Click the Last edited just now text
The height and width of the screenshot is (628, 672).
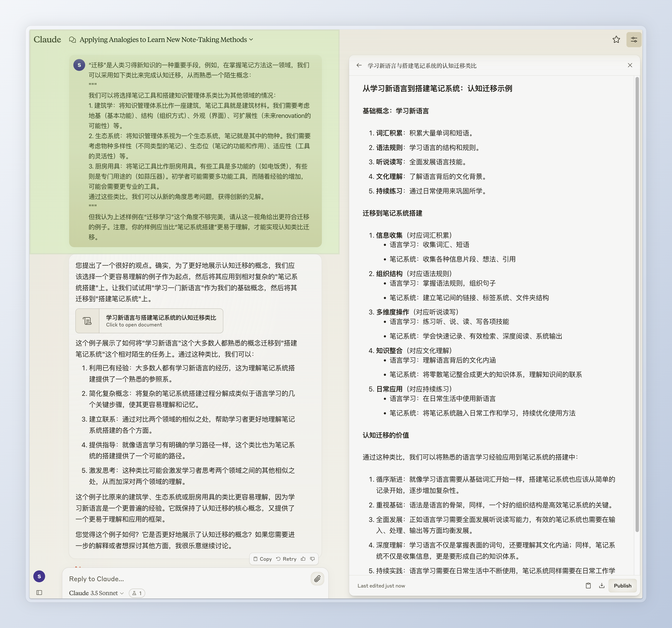coord(381,586)
